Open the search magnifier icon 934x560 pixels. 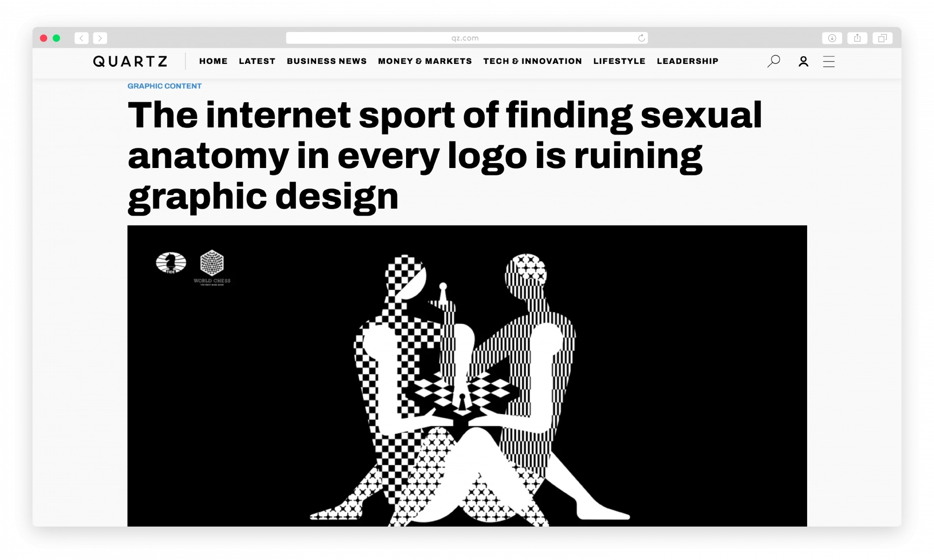[774, 61]
